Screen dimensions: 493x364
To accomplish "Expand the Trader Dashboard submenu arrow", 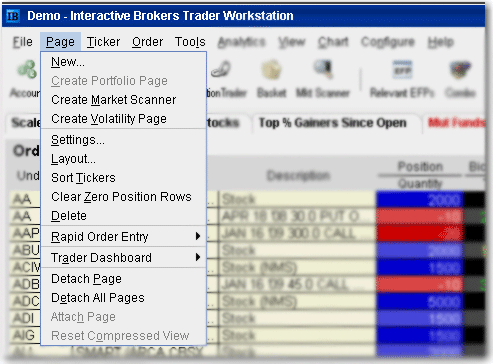I will (198, 257).
